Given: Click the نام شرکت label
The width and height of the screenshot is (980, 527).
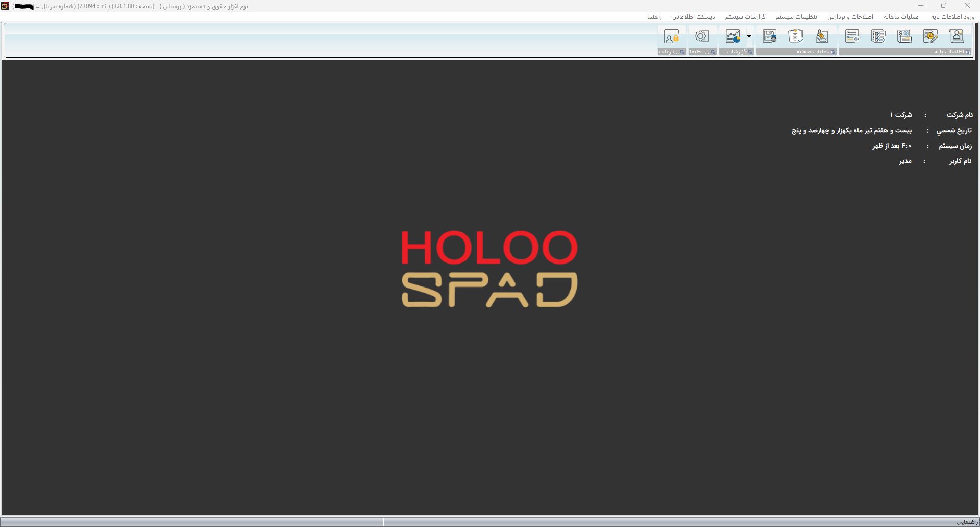Looking at the screenshot, I should point(960,115).
